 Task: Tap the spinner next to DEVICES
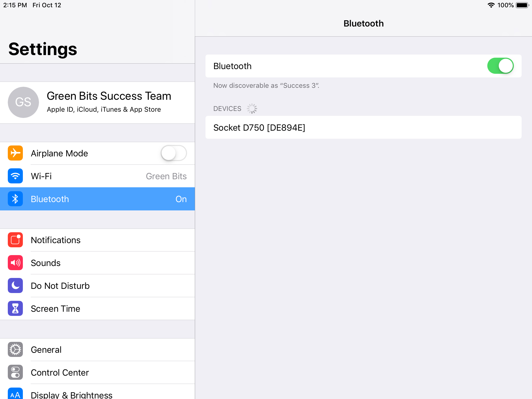(x=252, y=109)
